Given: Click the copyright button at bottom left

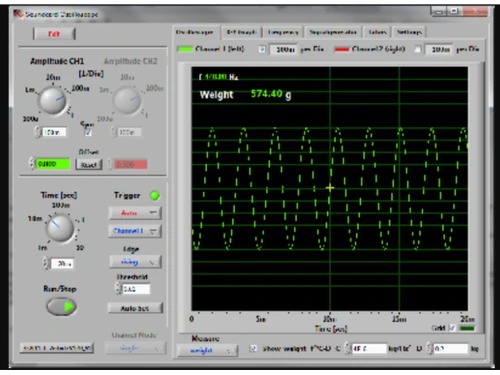Looking at the screenshot, I should coord(57,348).
